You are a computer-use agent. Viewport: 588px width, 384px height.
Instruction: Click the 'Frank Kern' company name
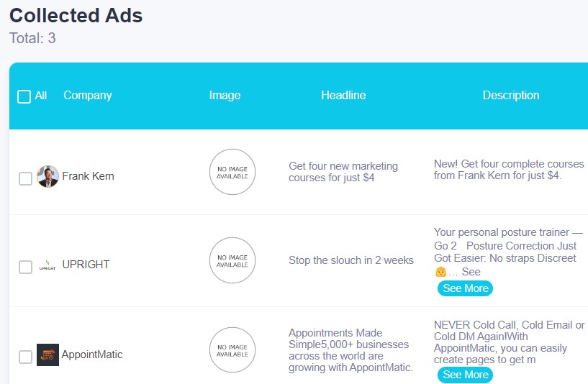88,176
